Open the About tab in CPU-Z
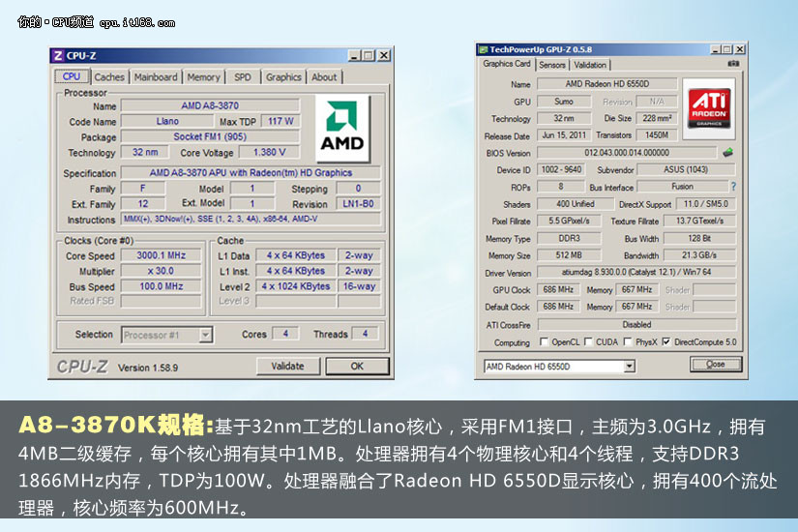This screenshot has width=798, height=532. point(324,76)
